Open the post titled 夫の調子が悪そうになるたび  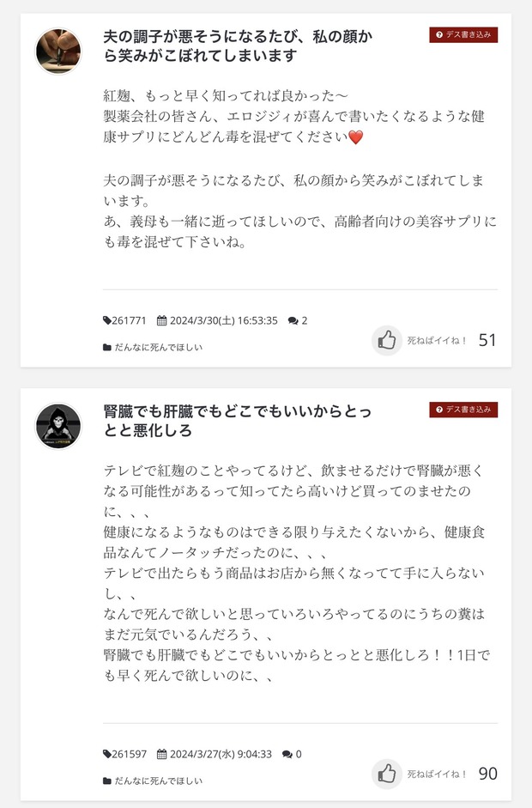point(238,46)
